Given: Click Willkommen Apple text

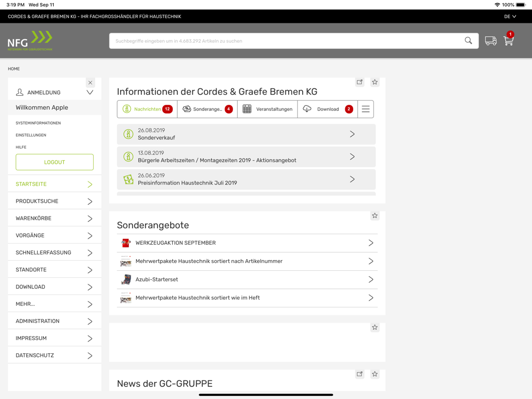Looking at the screenshot, I should [x=41, y=107].
